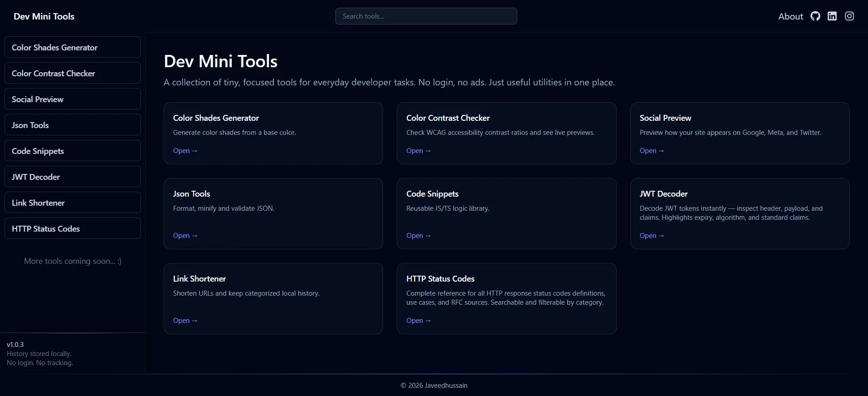Click the Color Shades Generator card title
The width and height of the screenshot is (868, 396).
click(x=216, y=118)
